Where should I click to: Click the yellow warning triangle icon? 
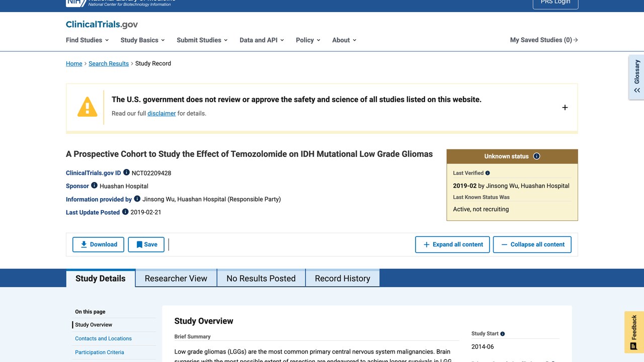tap(87, 107)
